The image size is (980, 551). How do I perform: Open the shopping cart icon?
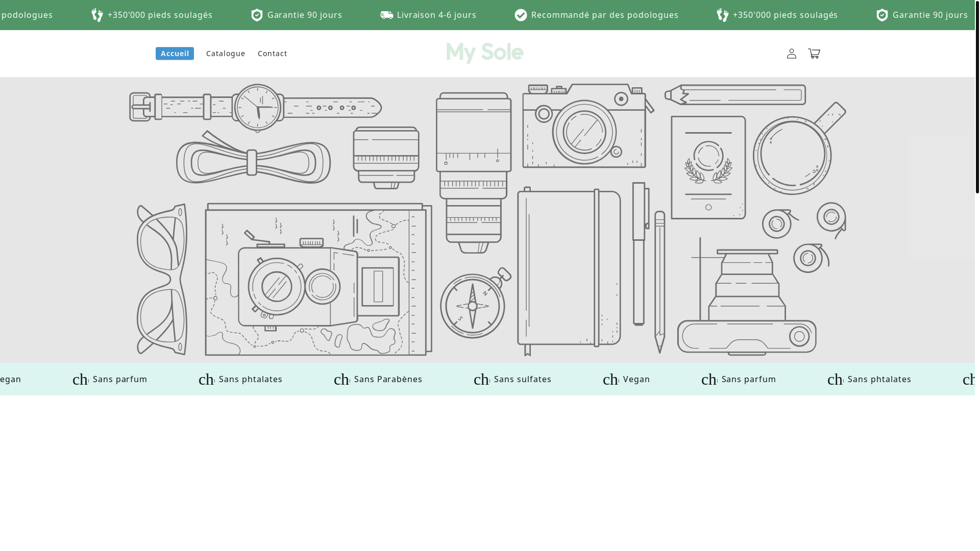point(814,54)
